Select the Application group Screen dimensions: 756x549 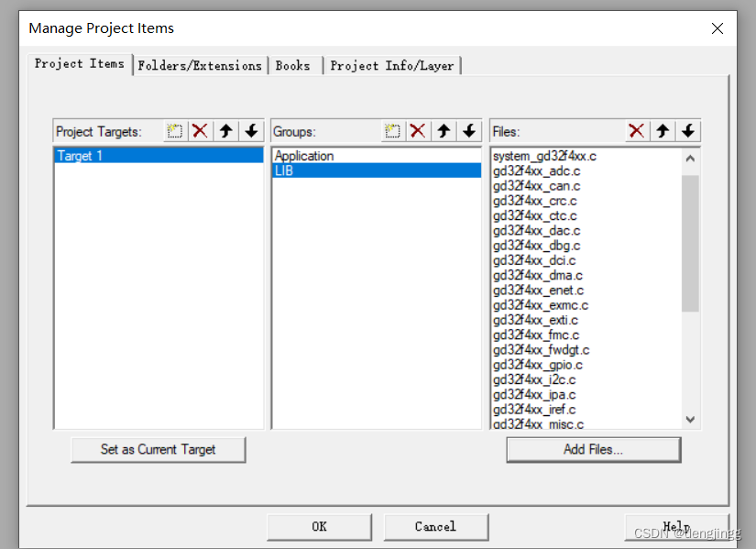coord(376,156)
